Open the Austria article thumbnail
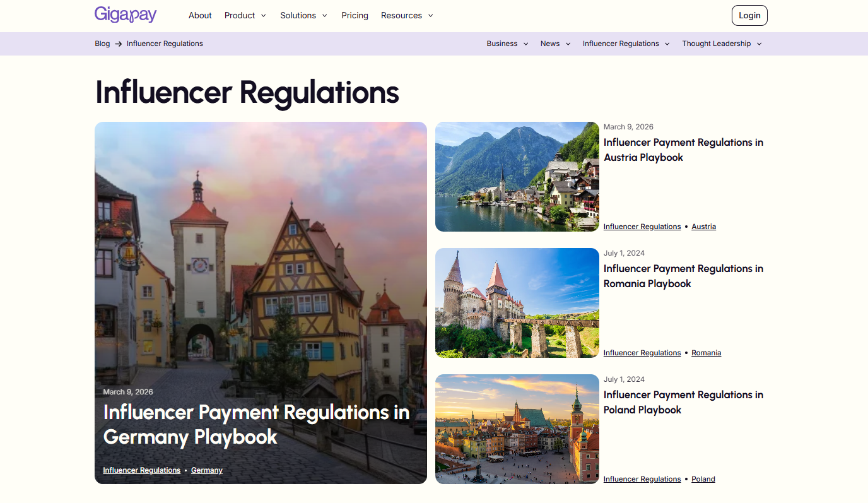 point(517,177)
